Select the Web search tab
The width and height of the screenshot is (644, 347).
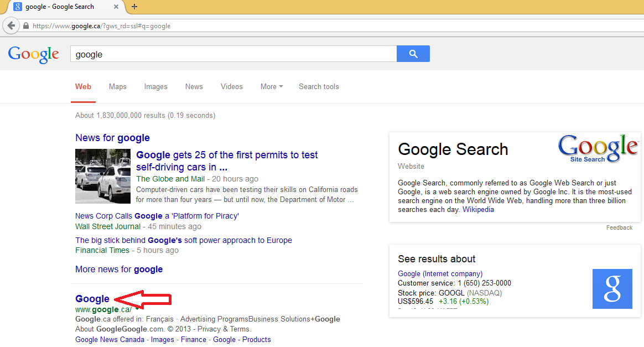pos(83,87)
